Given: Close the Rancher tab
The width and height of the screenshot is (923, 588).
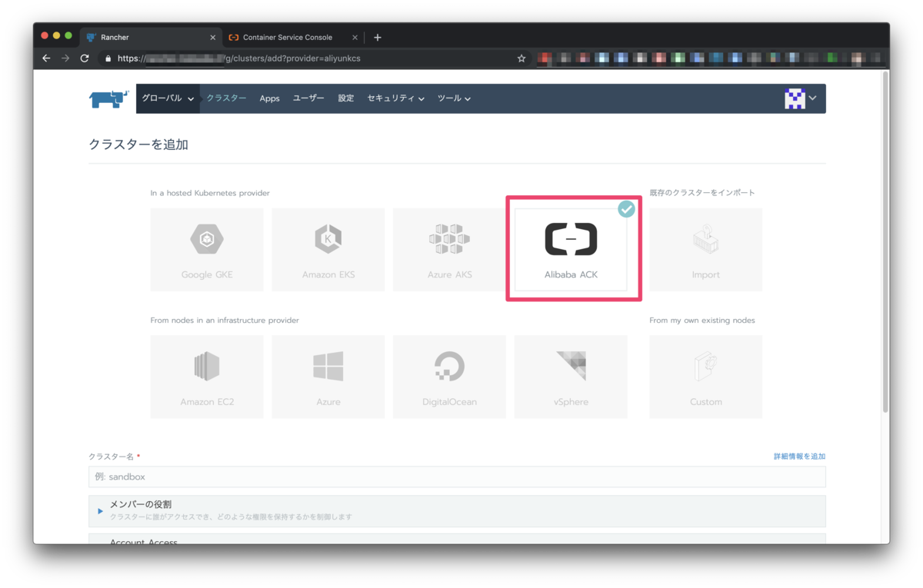Looking at the screenshot, I should click(x=213, y=37).
